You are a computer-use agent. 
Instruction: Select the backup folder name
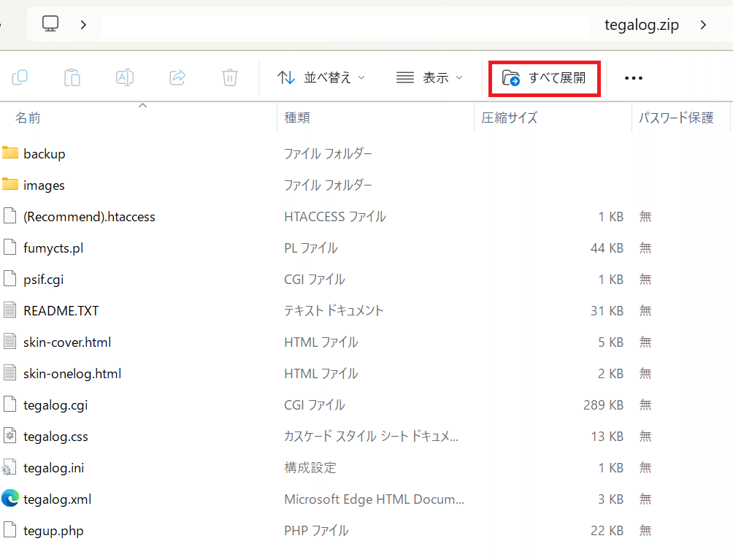45,154
